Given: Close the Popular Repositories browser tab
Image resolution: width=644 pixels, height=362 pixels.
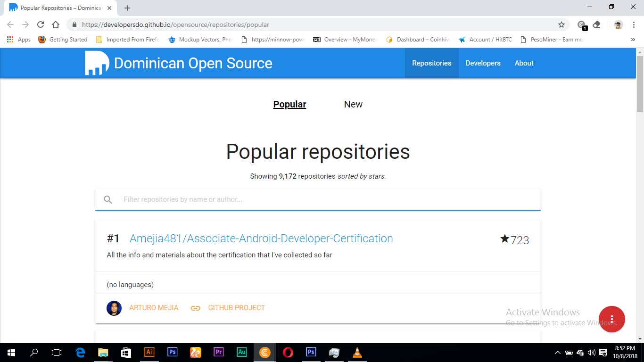Looking at the screenshot, I should 110,8.
